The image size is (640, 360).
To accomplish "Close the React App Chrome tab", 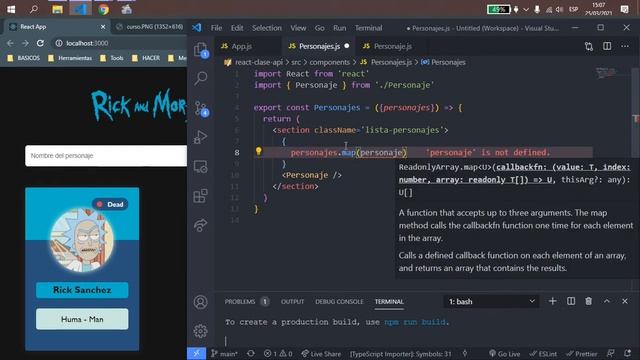I will [x=103, y=27].
